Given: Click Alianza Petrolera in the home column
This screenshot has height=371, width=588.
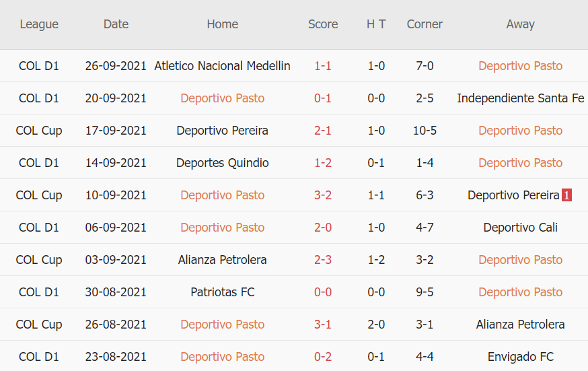Looking at the screenshot, I should (x=222, y=260).
